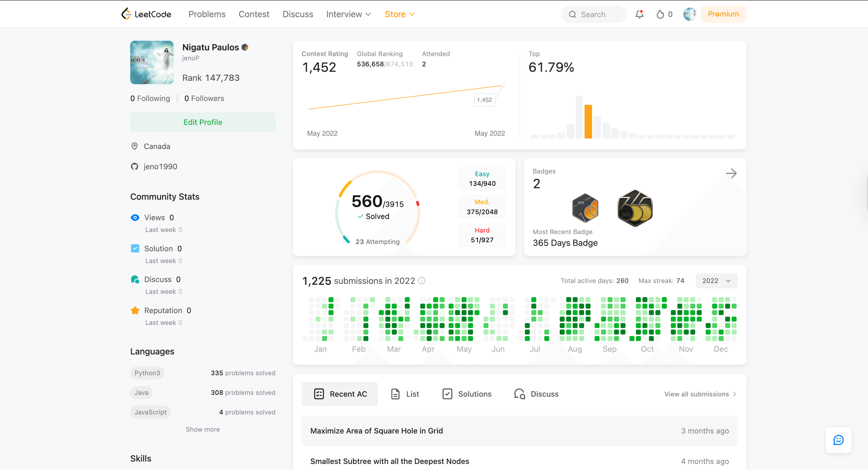This screenshot has height=470, width=868.
Task: Click the Solutions checkbox icon
Action: [x=447, y=394]
